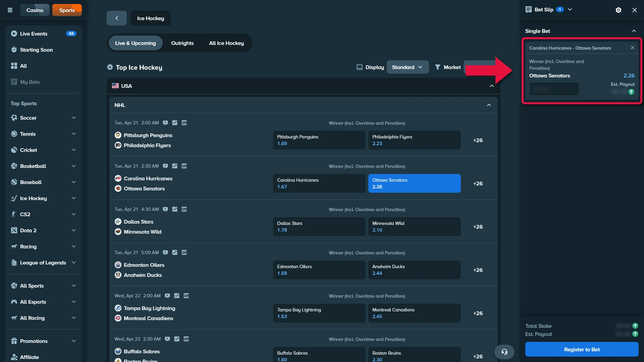
Task: Open live support headset chat
Action: [x=504, y=352]
